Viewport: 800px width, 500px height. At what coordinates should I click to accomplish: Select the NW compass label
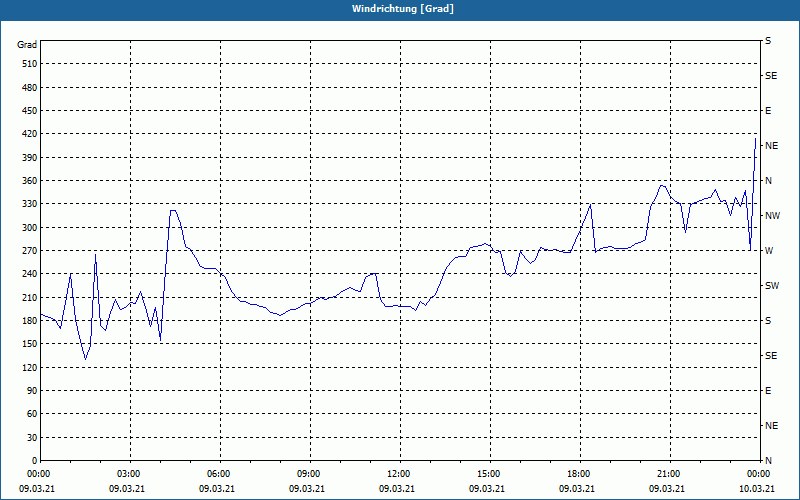click(772, 216)
